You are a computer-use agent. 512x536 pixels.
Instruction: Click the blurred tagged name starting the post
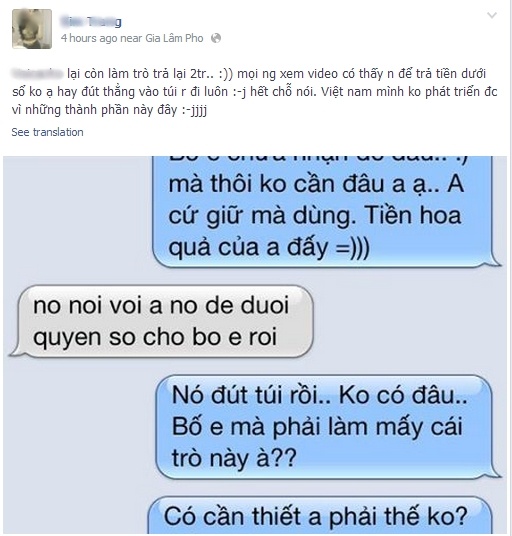[x=37, y=73]
